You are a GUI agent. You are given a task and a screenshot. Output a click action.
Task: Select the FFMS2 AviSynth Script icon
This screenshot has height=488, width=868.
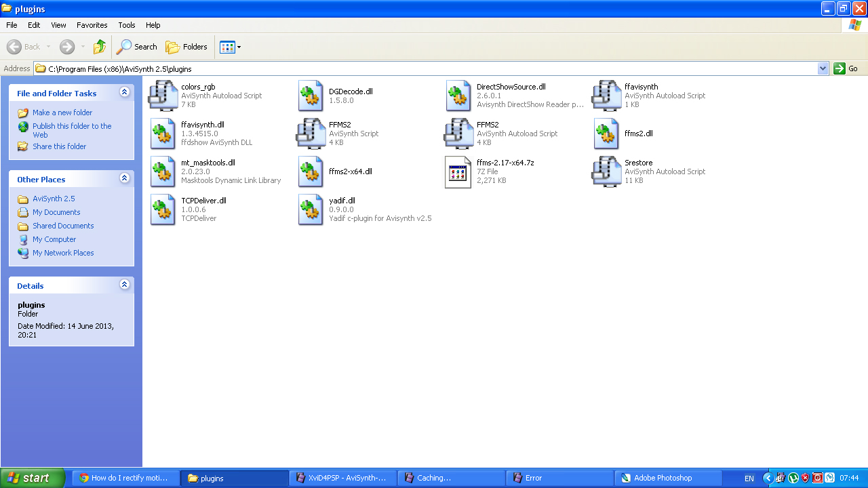311,134
